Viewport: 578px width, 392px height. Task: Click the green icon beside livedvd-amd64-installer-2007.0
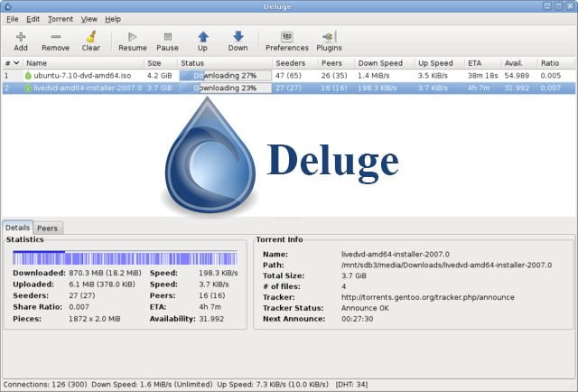pyautogui.click(x=28, y=89)
